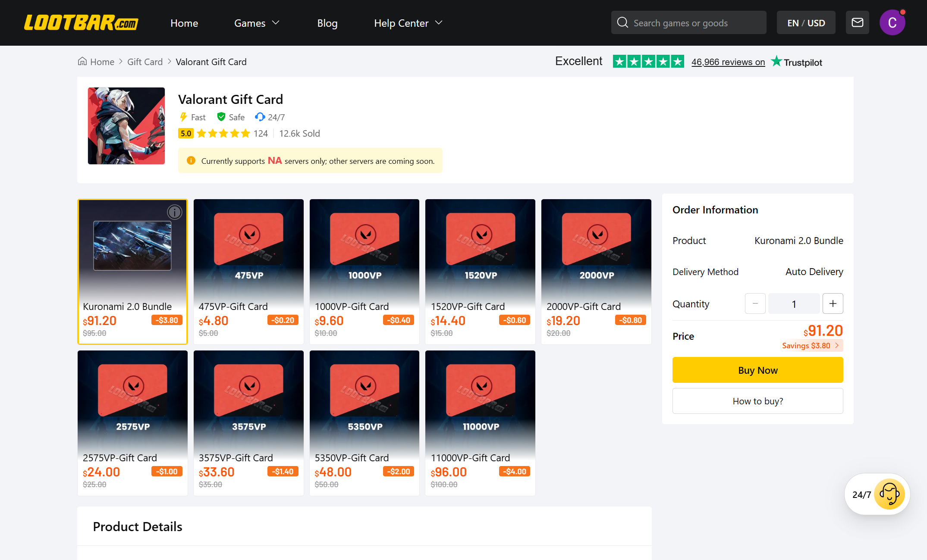
Task: Open the mail inbox icon
Action: click(858, 22)
